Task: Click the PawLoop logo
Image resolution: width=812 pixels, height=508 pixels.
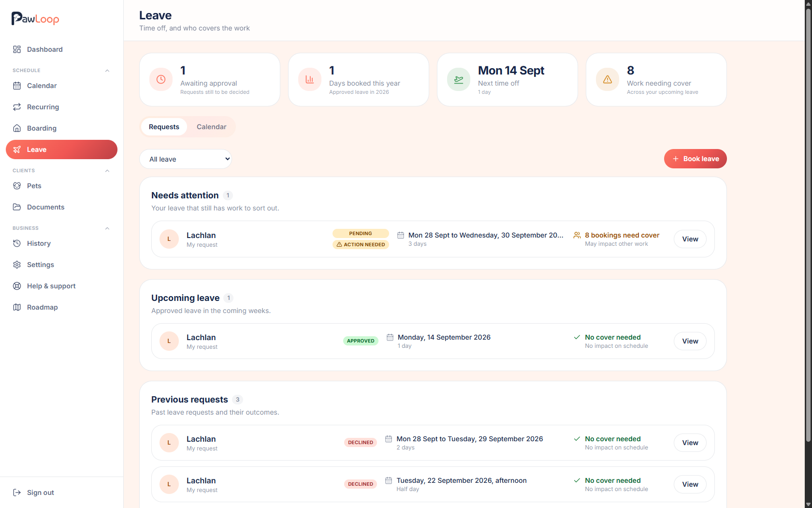Action: (35, 19)
